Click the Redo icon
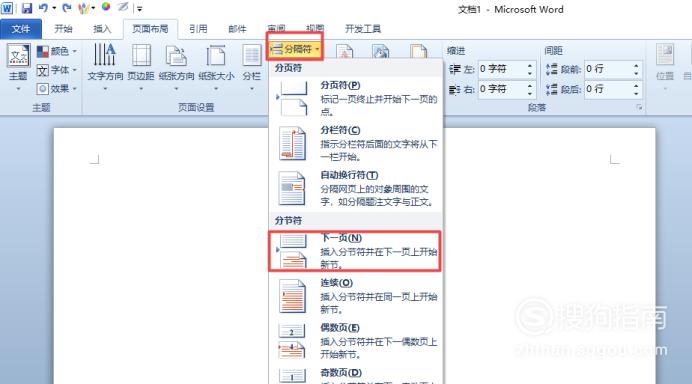Viewport: 692px width, 384px height. pos(67,8)
